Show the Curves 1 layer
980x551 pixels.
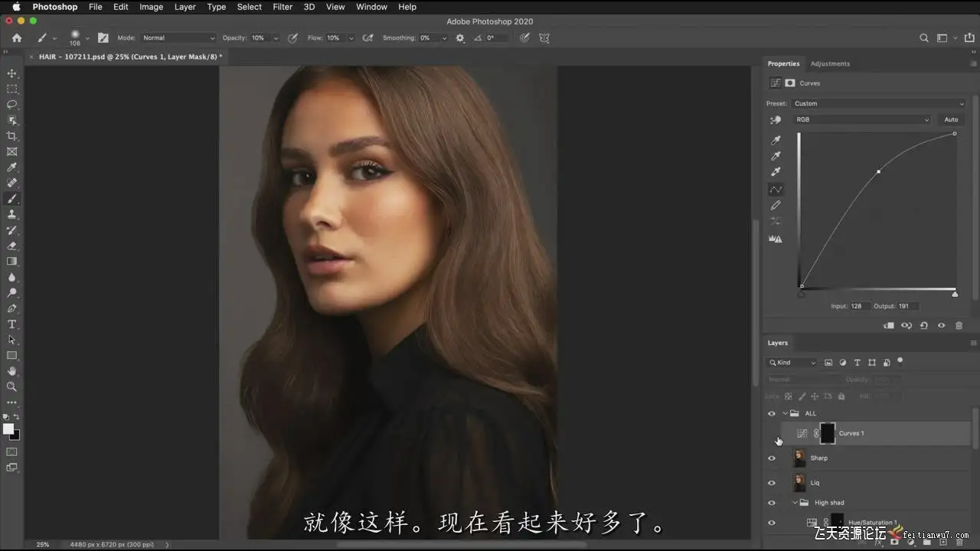coord(772,433)
